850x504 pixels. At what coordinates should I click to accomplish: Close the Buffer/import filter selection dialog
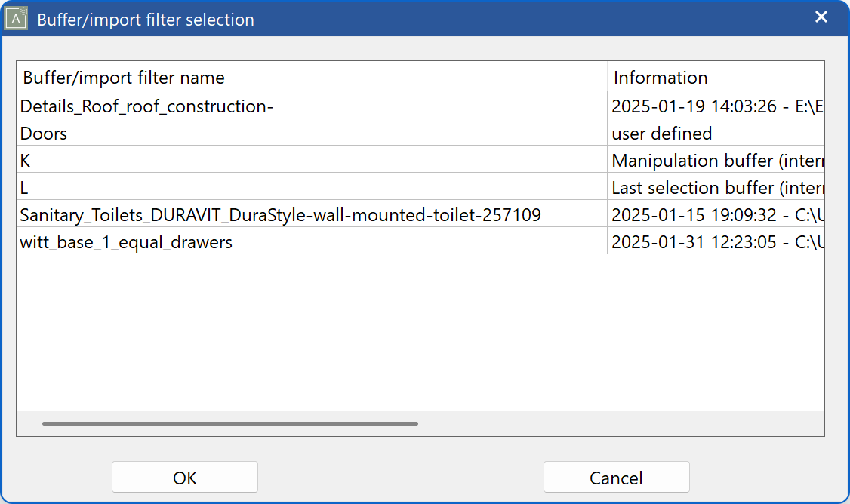821,17
